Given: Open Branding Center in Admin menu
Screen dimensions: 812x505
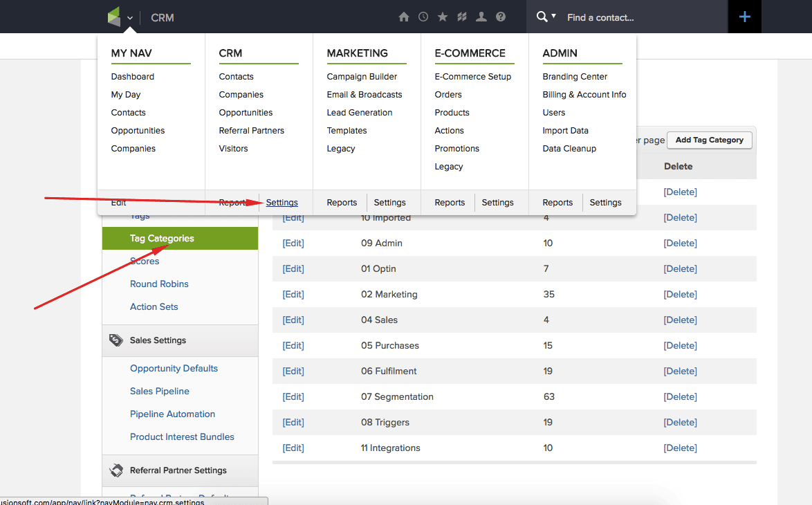Looking at the screenshot, I should click(575, 77).
